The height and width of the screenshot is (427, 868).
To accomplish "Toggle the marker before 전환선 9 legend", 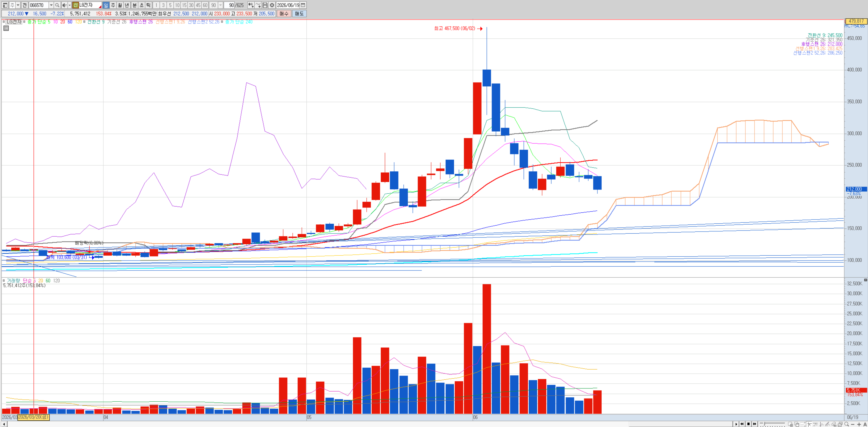I will pyautogui.click(x=84, y=21).
